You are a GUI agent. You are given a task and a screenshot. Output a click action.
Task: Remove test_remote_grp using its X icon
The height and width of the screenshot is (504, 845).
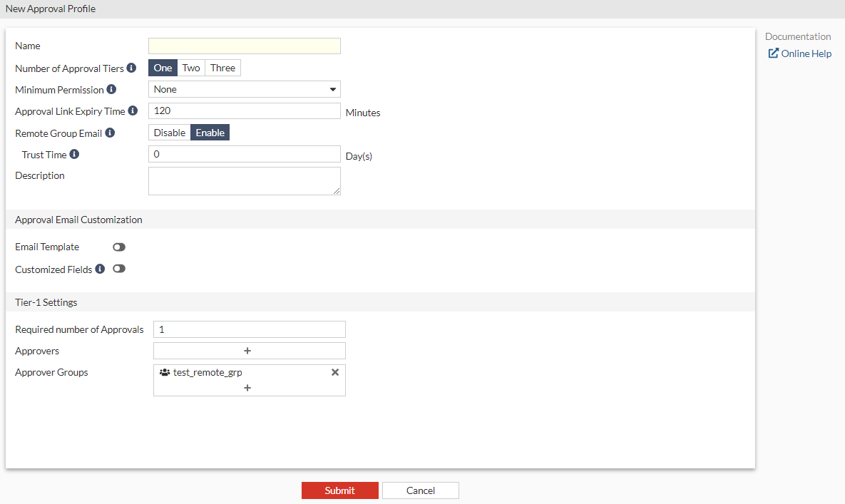coord(335,371)
